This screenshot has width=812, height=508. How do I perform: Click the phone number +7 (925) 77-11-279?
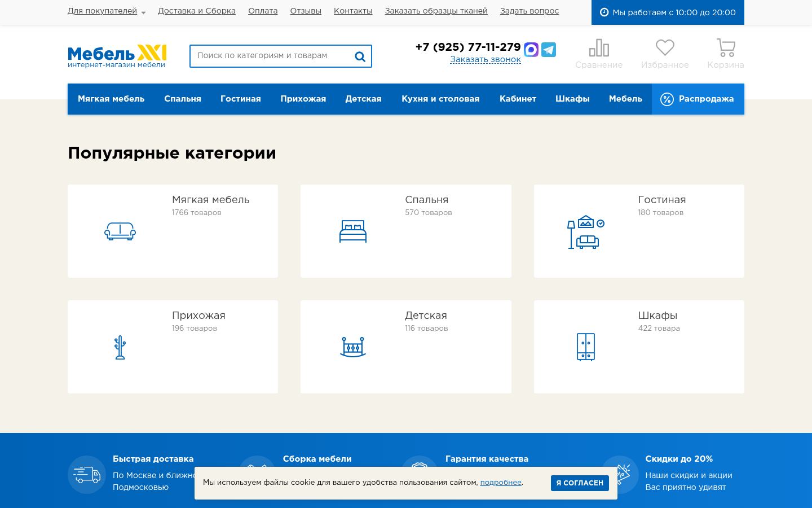[468, 47]
